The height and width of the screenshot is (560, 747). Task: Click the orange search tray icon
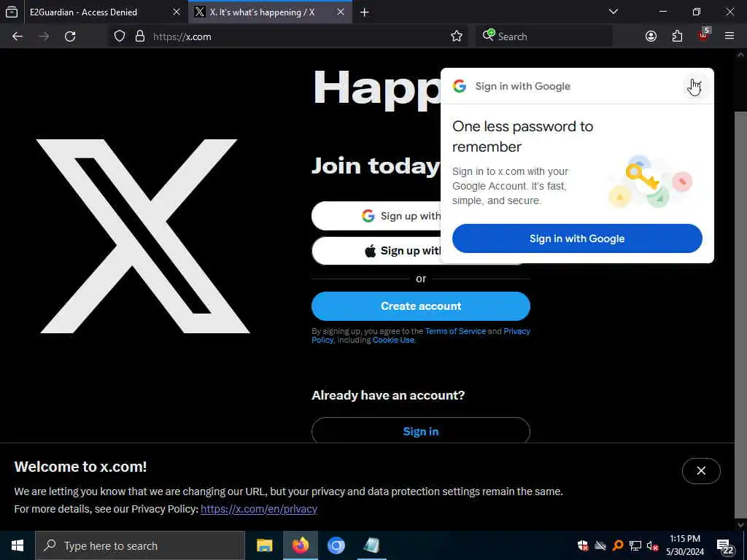[618, 545]
